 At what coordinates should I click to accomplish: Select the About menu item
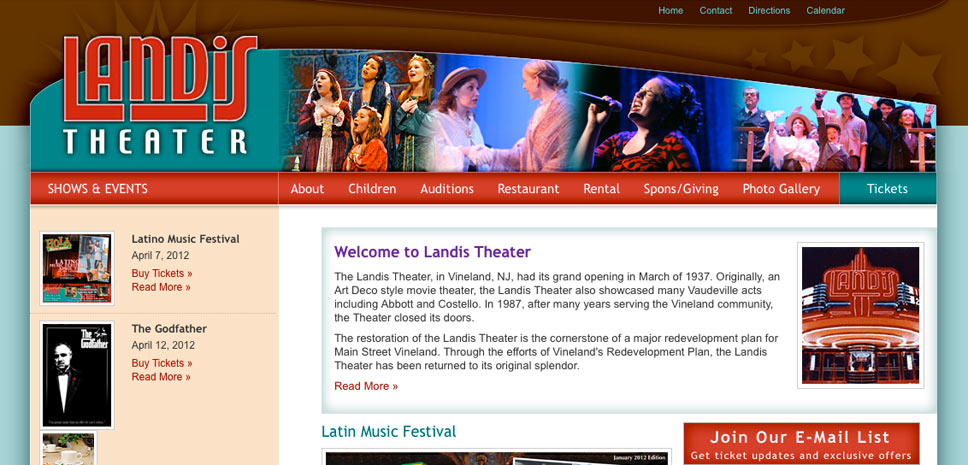307,189
